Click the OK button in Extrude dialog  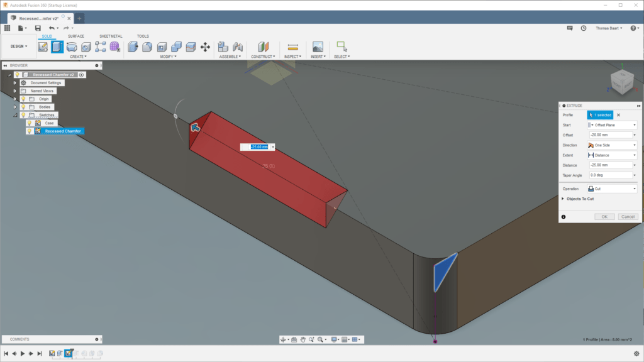coord(604,217)
